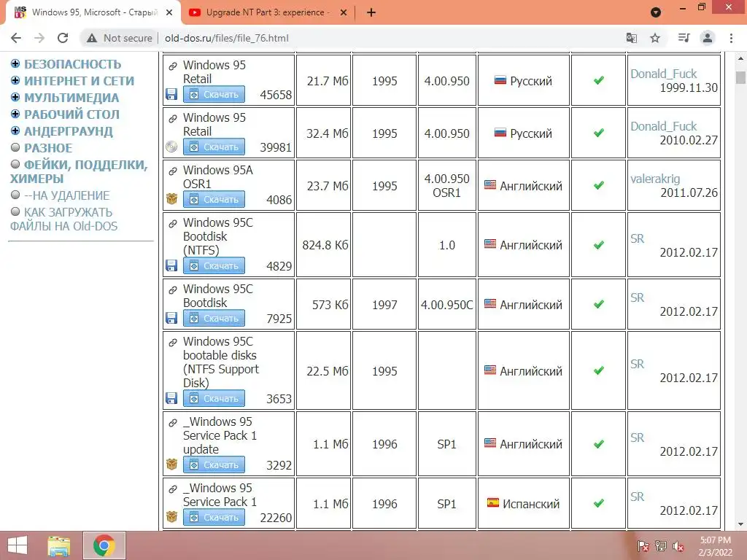Click package icon for Windows 95A OSR1

pyautogui.click(x=171, y=199)
